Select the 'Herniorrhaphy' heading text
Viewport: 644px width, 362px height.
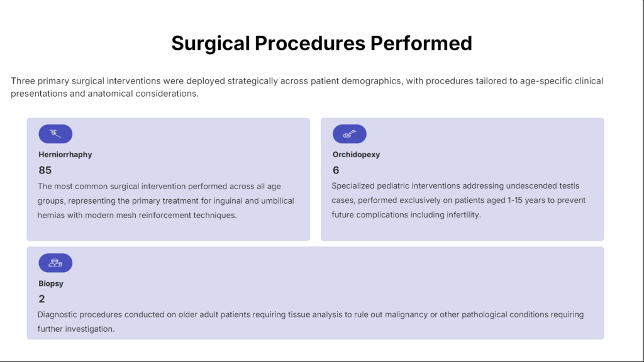[65, 155]
